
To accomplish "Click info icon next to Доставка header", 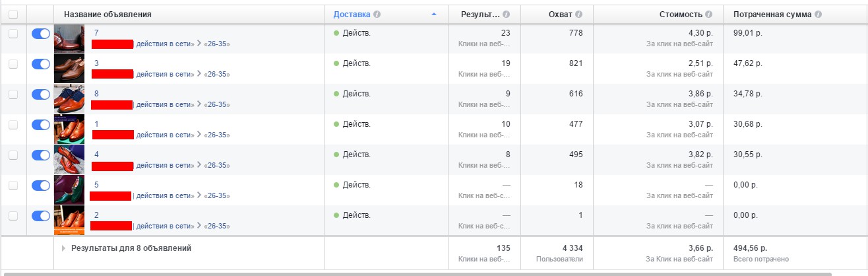I will coord(377,14).
